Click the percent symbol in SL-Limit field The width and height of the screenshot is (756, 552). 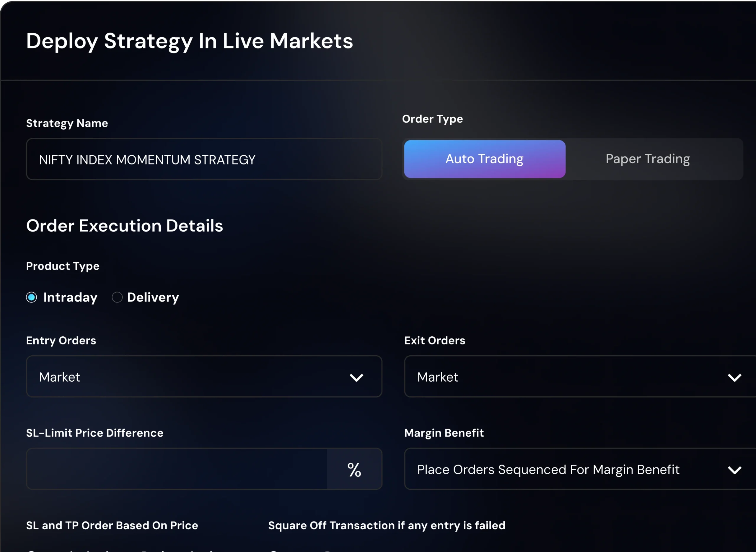(354, 470)
